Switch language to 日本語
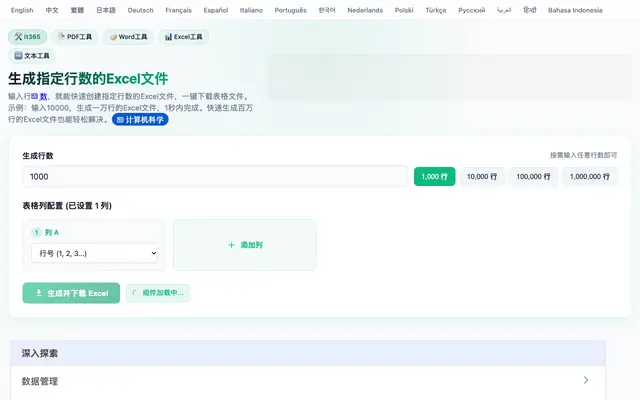640x400 pixels. point(106,10)
